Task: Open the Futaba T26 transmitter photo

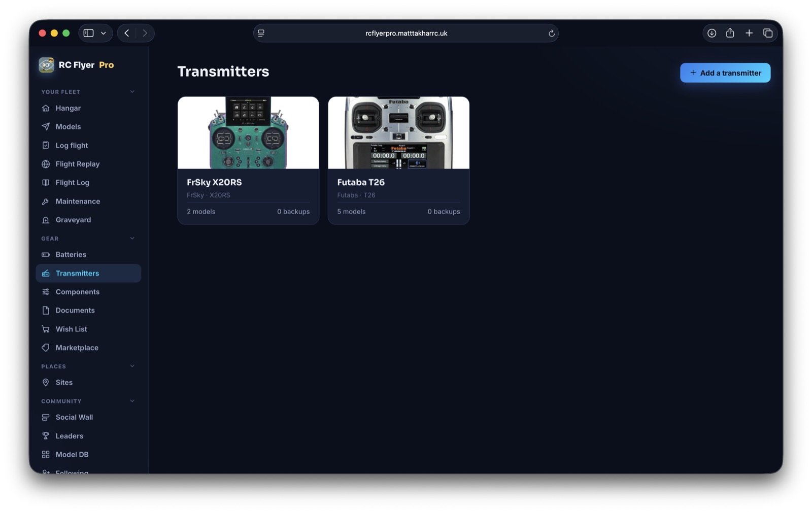Action: 398,133
